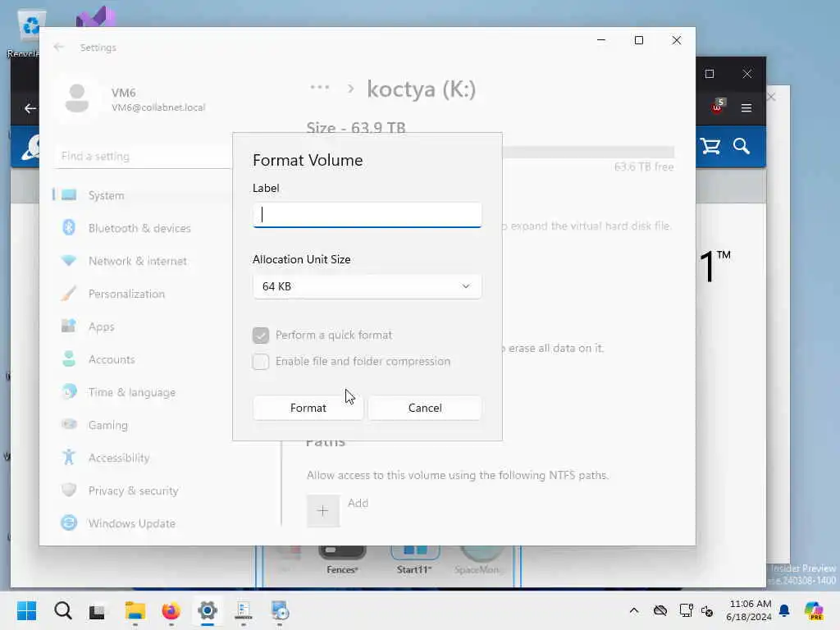840x630 pixels.
Task: Toggle Perform a quick format checkbox
Action: coord(261,336)
